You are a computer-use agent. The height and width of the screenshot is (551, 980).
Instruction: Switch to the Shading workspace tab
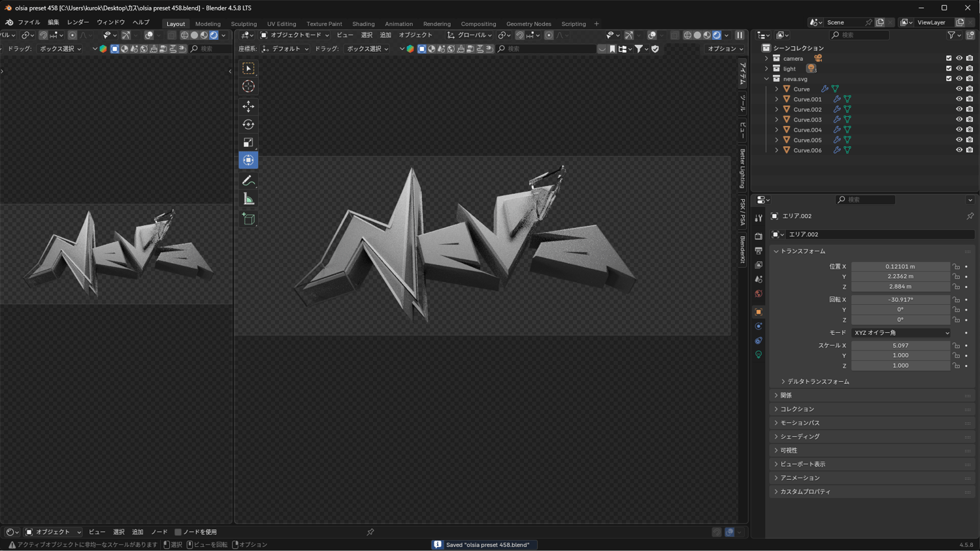coord(363,24)
